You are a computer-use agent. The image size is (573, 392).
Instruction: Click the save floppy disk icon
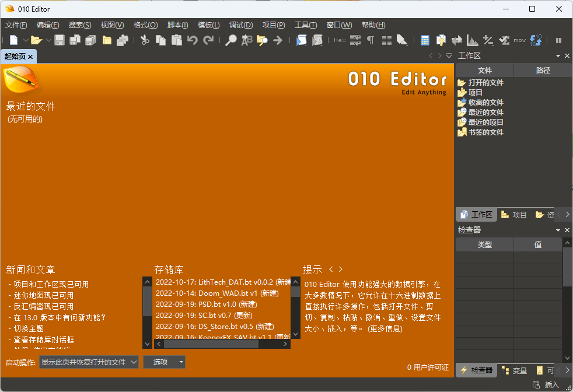60,40
